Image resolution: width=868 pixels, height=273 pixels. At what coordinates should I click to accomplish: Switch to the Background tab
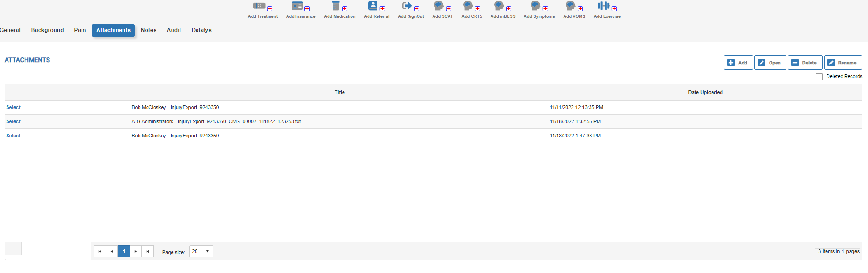[x=47, y=30]
